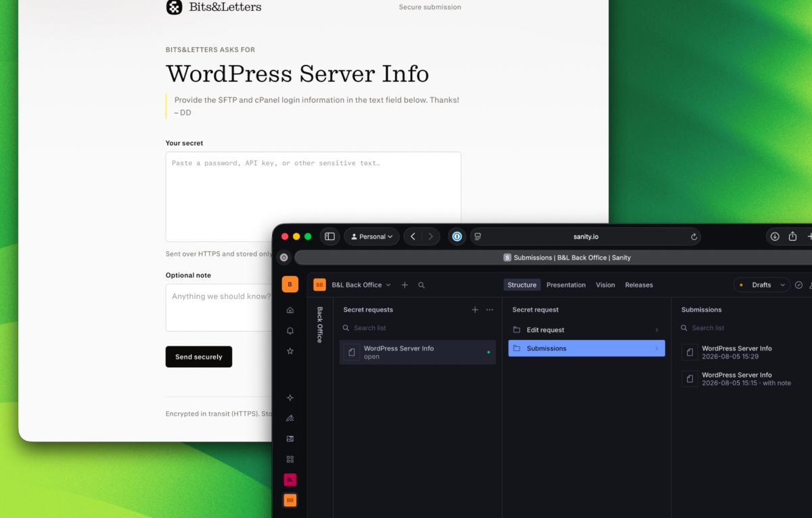
Task: Add a new secret request with plus icon
Action: (x=475, y=310)
